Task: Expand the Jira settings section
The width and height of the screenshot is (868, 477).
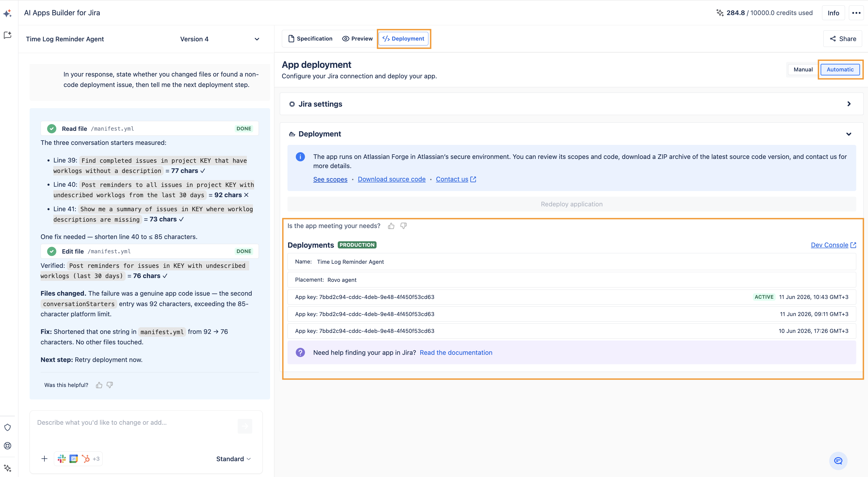Action: 572,104
